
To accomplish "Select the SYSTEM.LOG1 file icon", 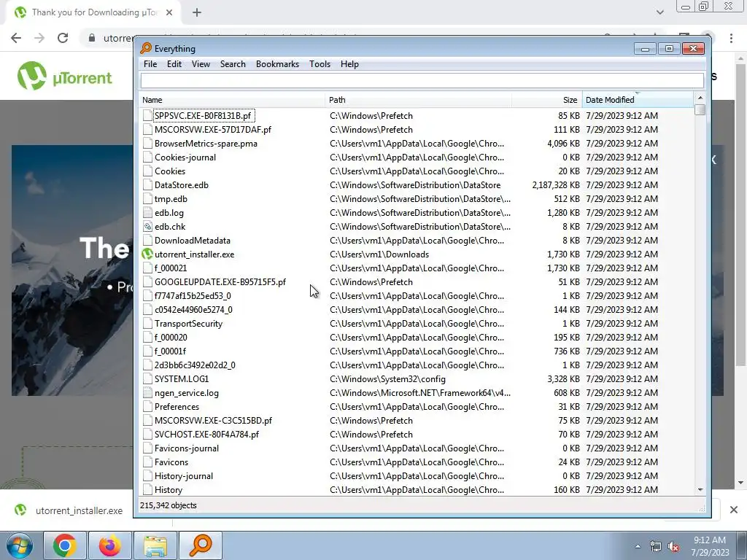I will coord(147,379).
